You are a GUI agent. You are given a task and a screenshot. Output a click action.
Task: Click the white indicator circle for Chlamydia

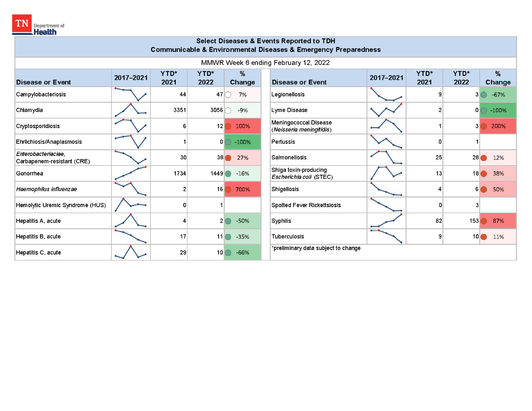click(x=228, y=110)
